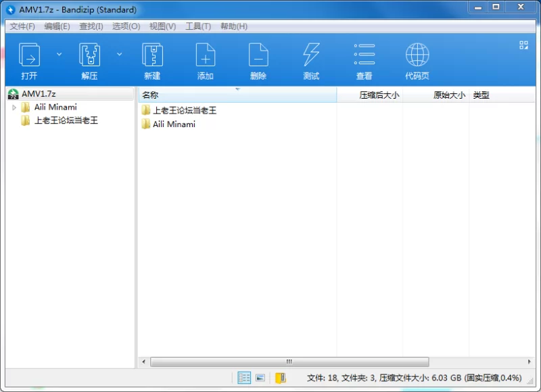541x392 pixels.
Task: Switch to image preview view in status bar
Action: (260, 378)
